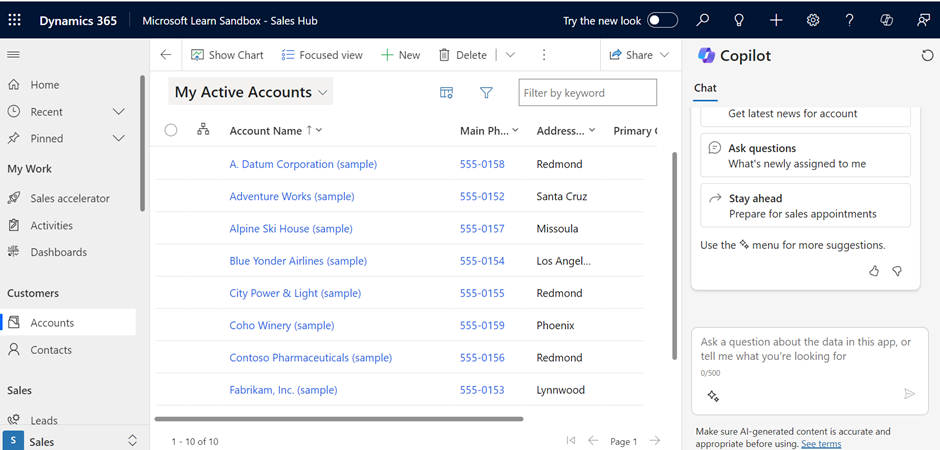Viewport: 940px width, 450px height.
Task: Select Ask questions Copilot suggestion
Action: click(805, 155)
